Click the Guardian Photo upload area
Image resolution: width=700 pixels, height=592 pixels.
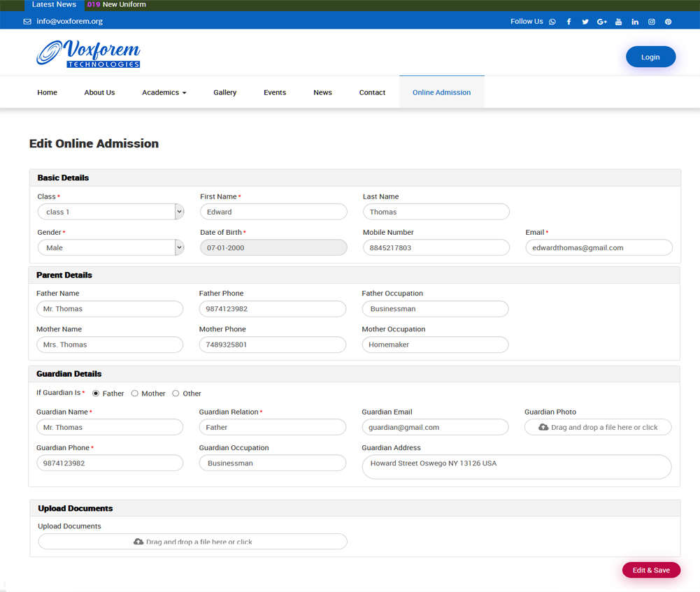coord(598,427)
